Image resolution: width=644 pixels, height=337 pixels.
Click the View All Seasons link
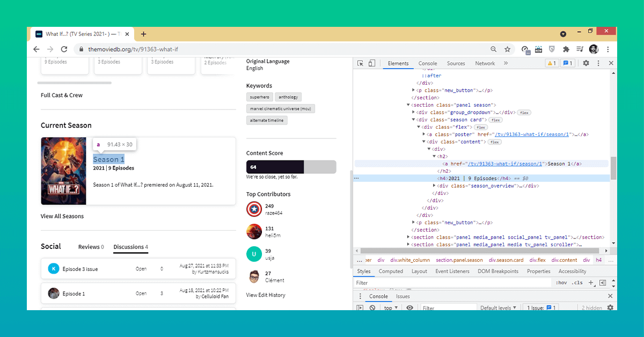pos(62,216)
